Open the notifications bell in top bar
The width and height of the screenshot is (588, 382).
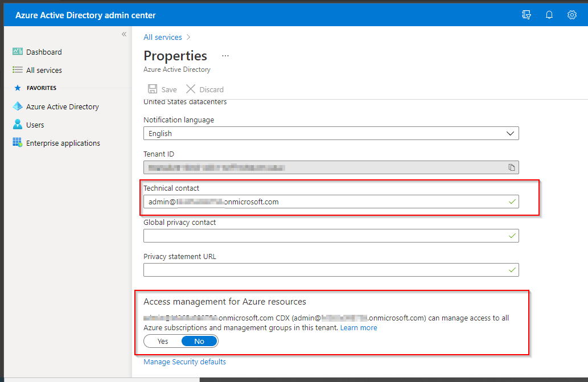[x=549, y=14]
